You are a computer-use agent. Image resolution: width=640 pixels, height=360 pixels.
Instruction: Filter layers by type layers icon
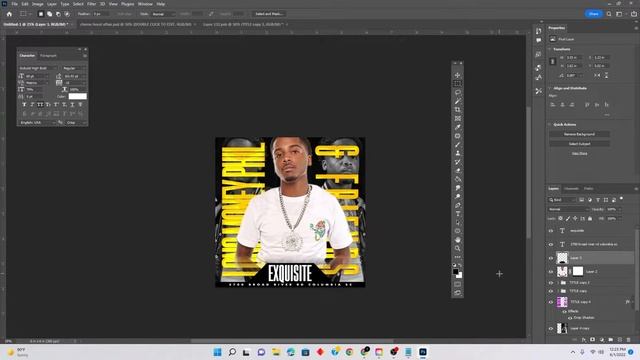[x=598, y=200]
